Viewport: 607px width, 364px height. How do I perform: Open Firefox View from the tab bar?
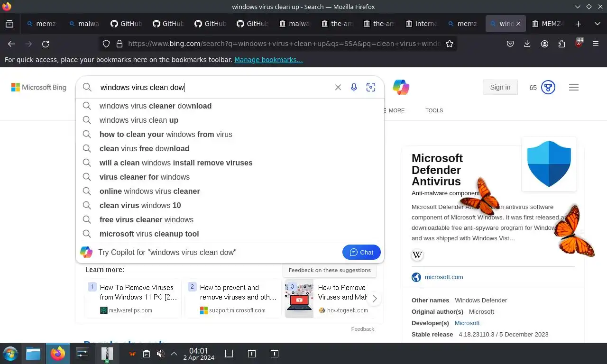(9, 24)
